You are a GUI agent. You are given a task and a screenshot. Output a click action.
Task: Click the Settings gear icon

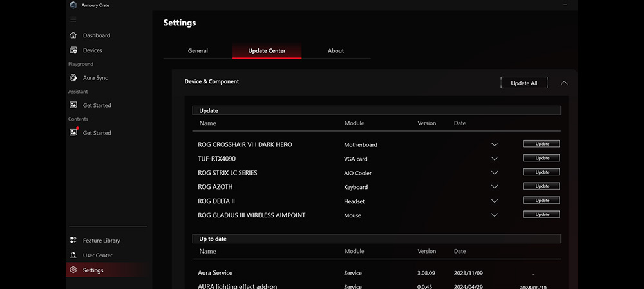pos(73,270)
